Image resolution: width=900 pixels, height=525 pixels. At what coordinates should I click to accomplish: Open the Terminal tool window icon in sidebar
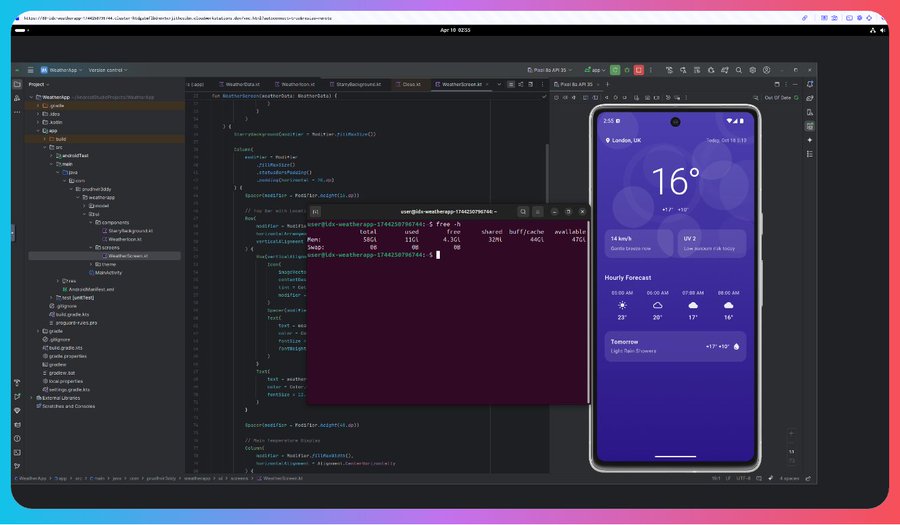[x=17, y=452]
